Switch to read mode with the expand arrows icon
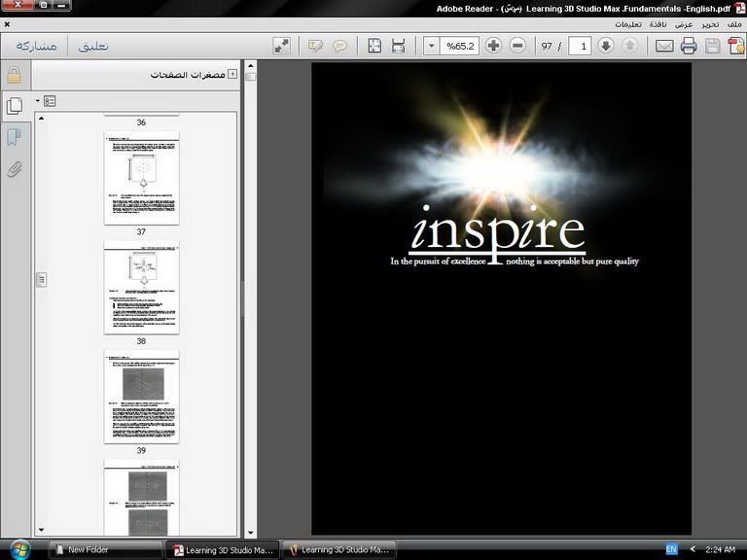 point(281,46)
